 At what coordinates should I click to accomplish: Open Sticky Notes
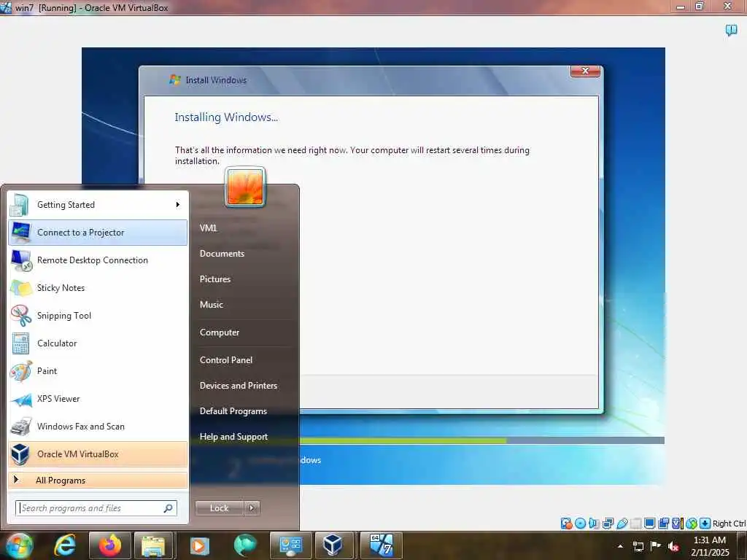(x=98, y=287)
